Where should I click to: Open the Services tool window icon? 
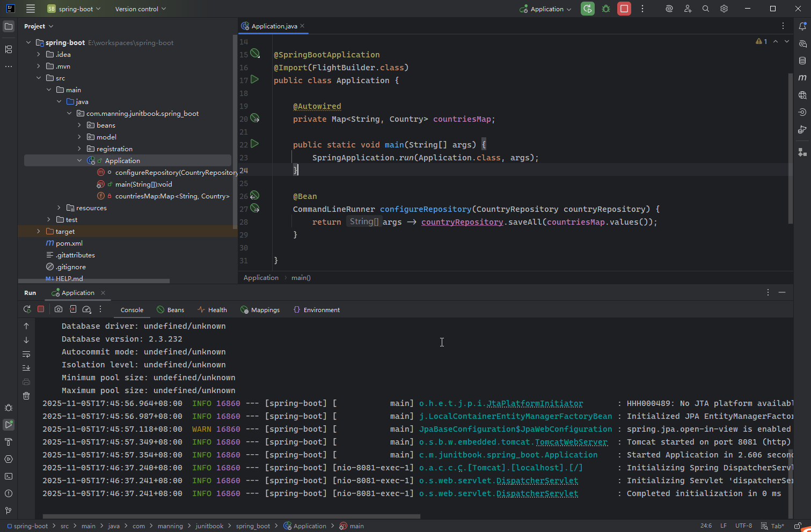click(x=9, y=459)
